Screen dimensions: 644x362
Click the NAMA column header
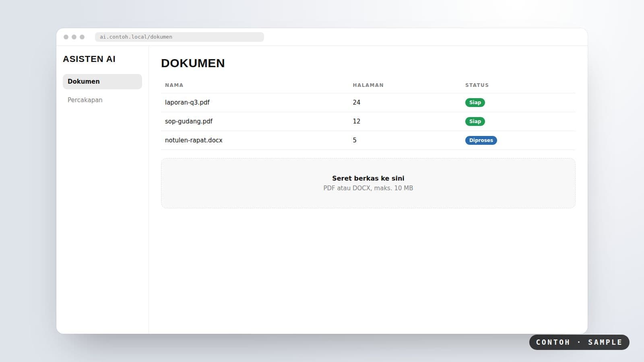pyautogui.click(x=174, y=85)
